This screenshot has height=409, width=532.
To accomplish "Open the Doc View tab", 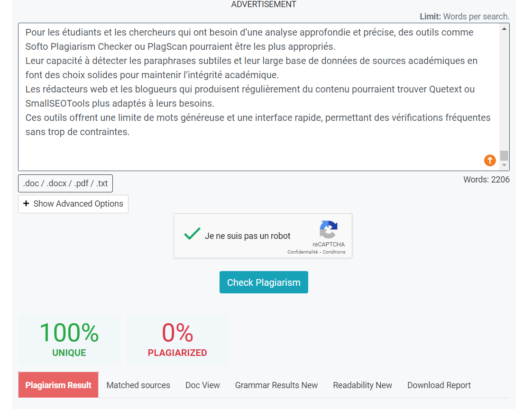I will tap(202, 385).
